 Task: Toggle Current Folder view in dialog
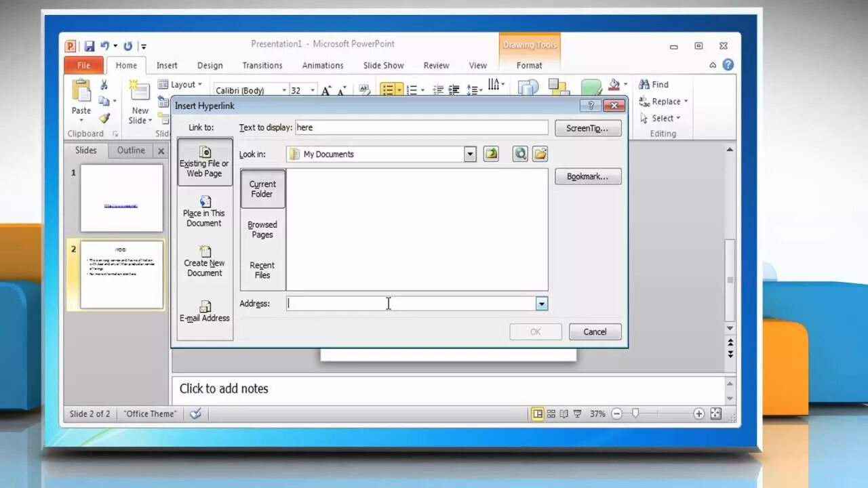tap(262, 188)
